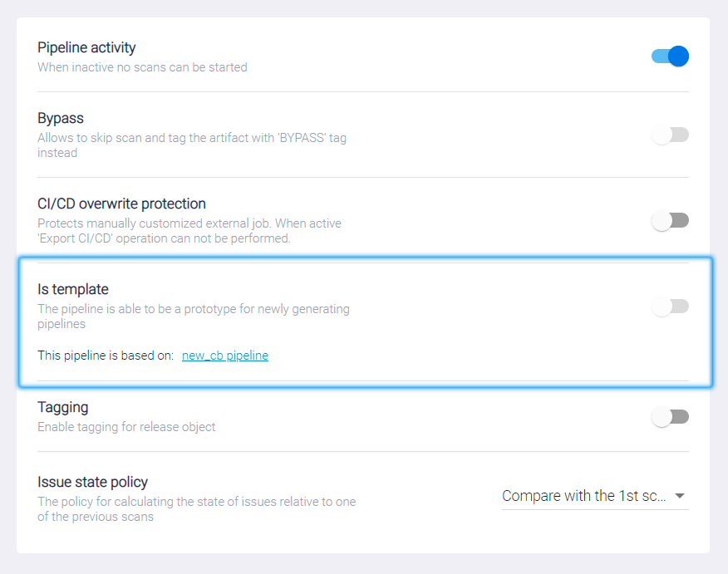The image size is (728, 574).
Task: Click the 'Tagging' setting label
Action: (63, 407)
